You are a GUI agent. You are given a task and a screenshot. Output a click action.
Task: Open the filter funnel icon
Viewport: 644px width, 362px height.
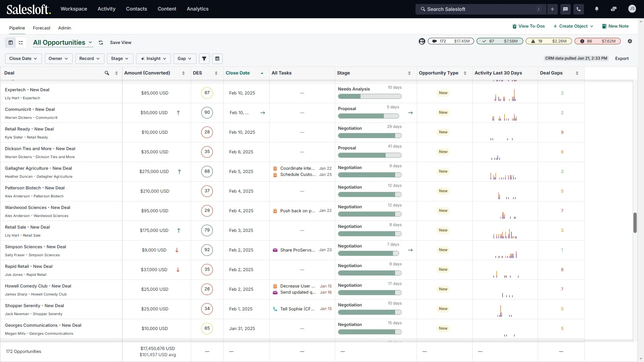click(x=204, y=59)
